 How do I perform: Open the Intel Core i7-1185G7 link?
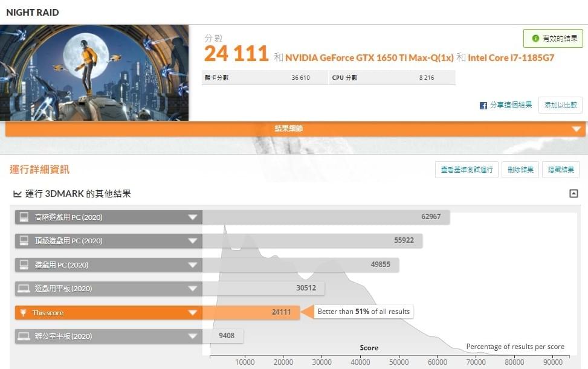pos(511,58)
